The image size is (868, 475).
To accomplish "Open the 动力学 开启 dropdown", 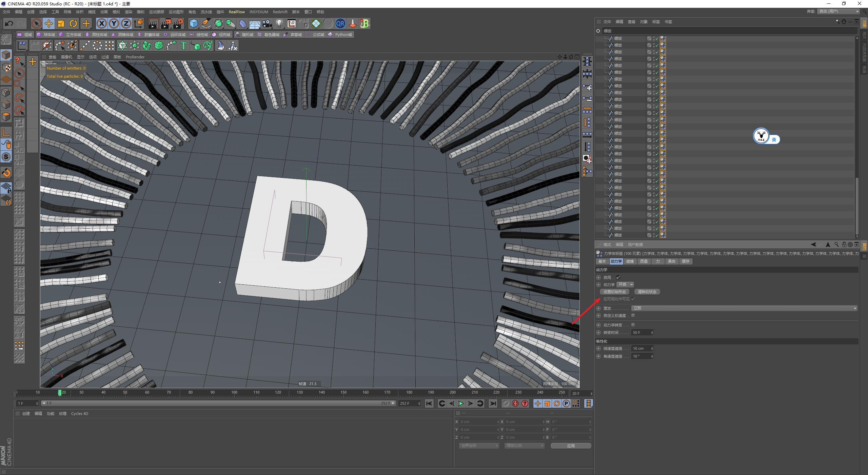I will click(625, 284).
